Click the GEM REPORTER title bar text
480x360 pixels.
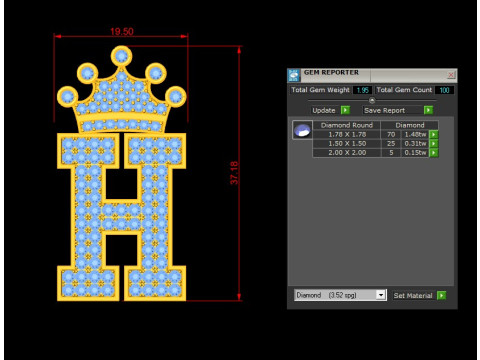click(x=331, y=72)
